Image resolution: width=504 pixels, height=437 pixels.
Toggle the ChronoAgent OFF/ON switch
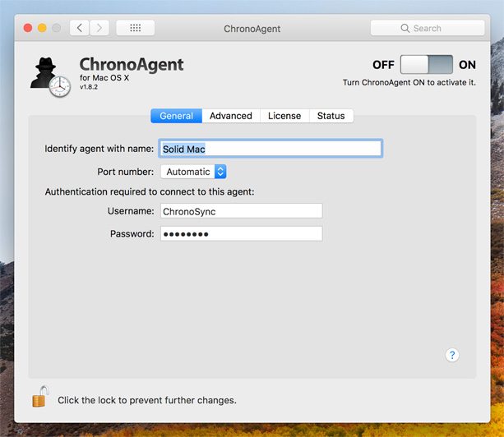point(426,65)
